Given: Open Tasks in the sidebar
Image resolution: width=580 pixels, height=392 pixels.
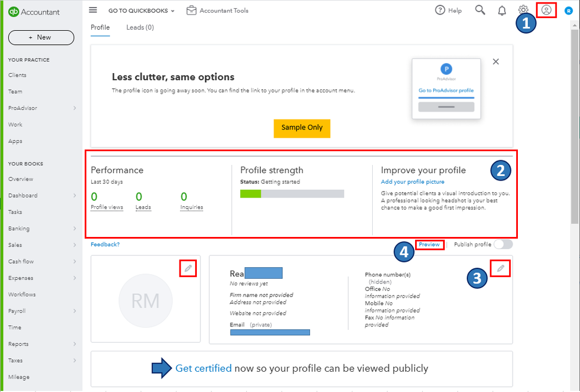Looking at the screenshot, I should point(15,212).
